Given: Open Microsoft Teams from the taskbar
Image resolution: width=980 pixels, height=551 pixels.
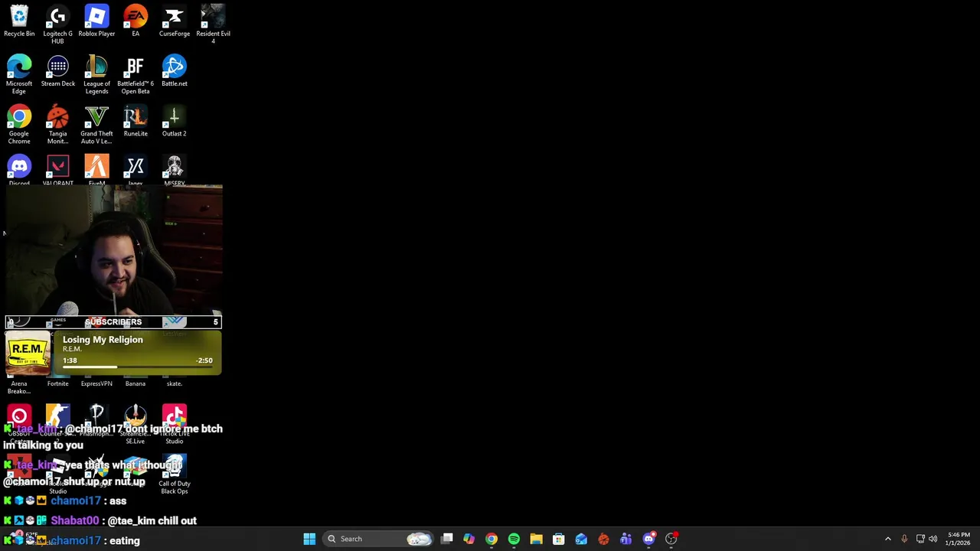Looking at the screenshot, I should click(x=626, y=539).
